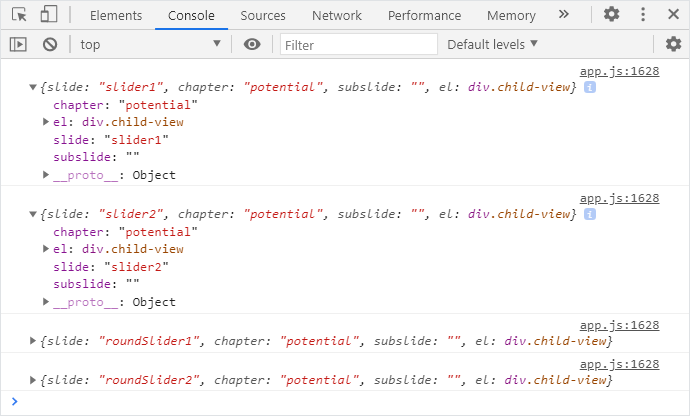Viewport: 690px width, 416px height.
Task: Clear the console output
Action: tap(49, 44)
